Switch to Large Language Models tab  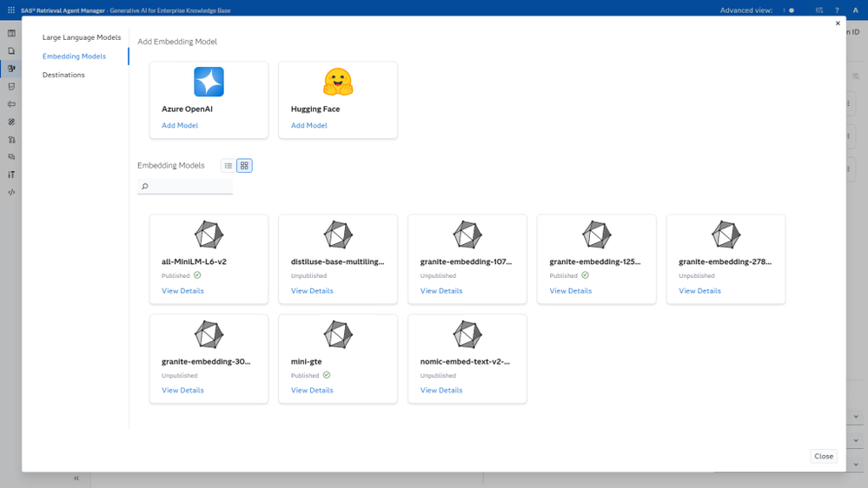point(82,37)
